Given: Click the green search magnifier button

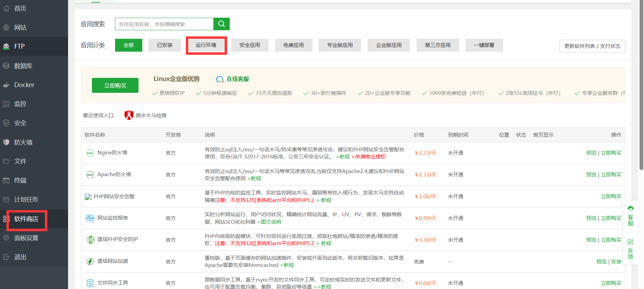Looking at the screenshot, I should (x=221, y=24).
